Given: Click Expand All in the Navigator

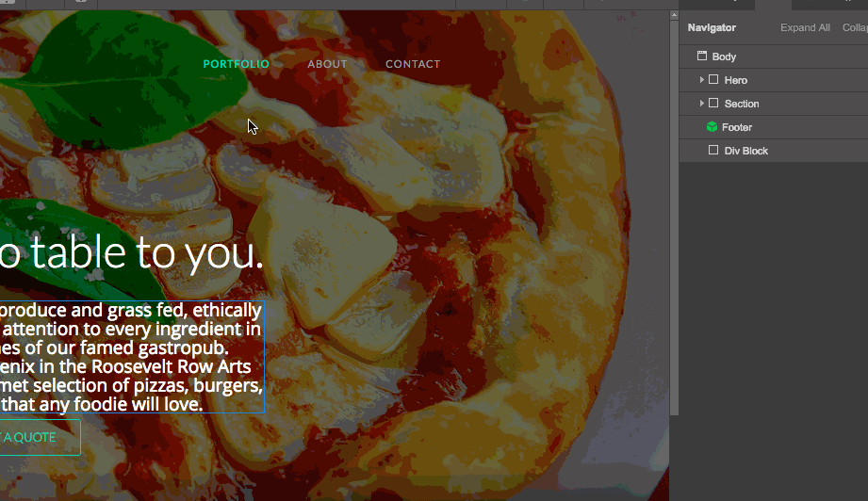Looking at the screenshot, I should tap(805, 27).
